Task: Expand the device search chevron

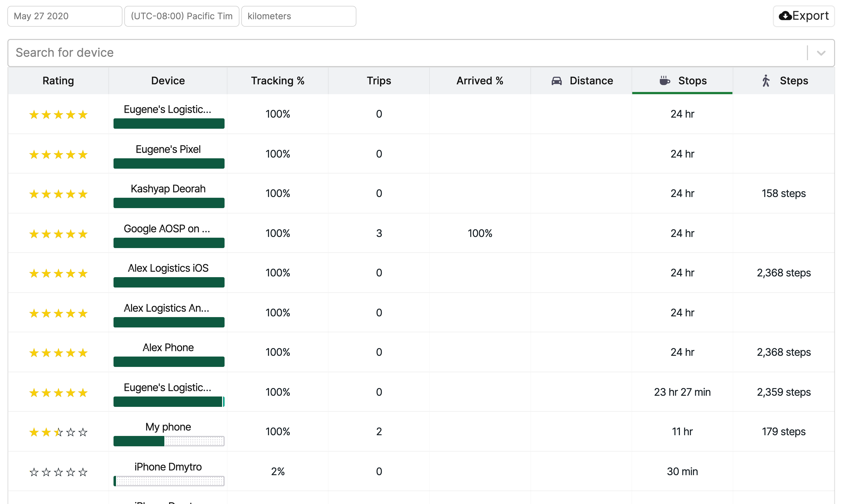Action: (x=821, y=53)
